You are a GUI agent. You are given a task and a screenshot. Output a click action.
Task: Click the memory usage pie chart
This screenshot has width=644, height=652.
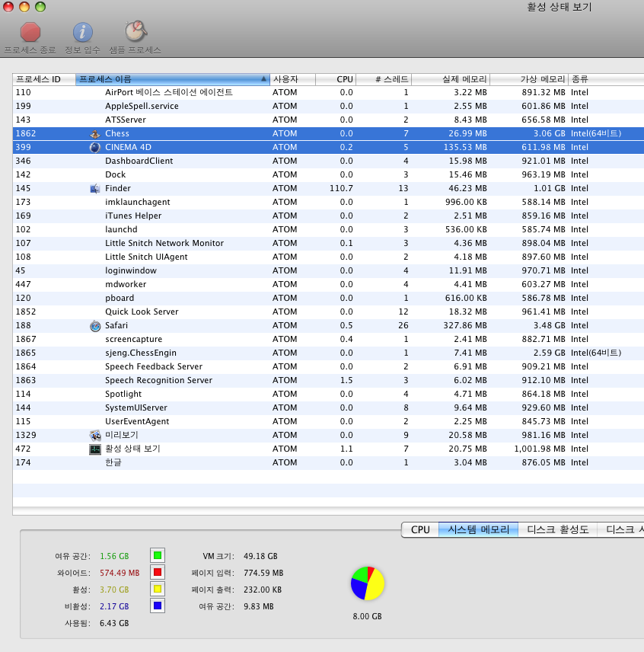(368, 583)
